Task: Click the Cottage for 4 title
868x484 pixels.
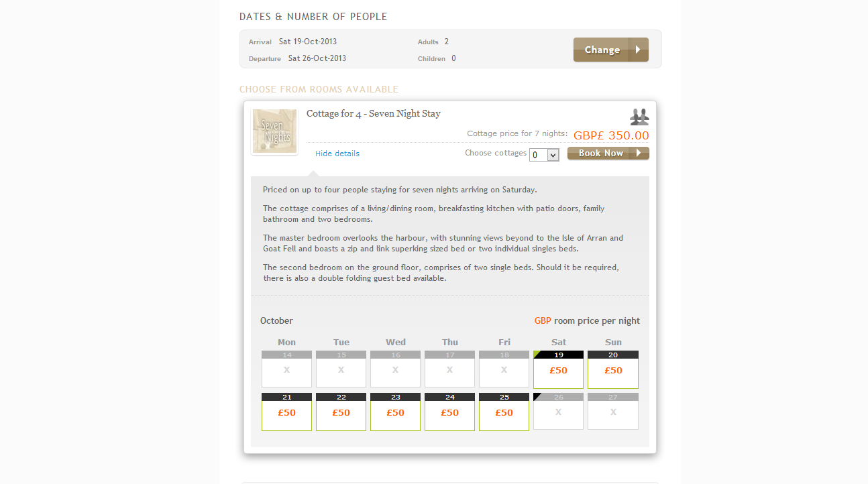Action: (374, 113)
